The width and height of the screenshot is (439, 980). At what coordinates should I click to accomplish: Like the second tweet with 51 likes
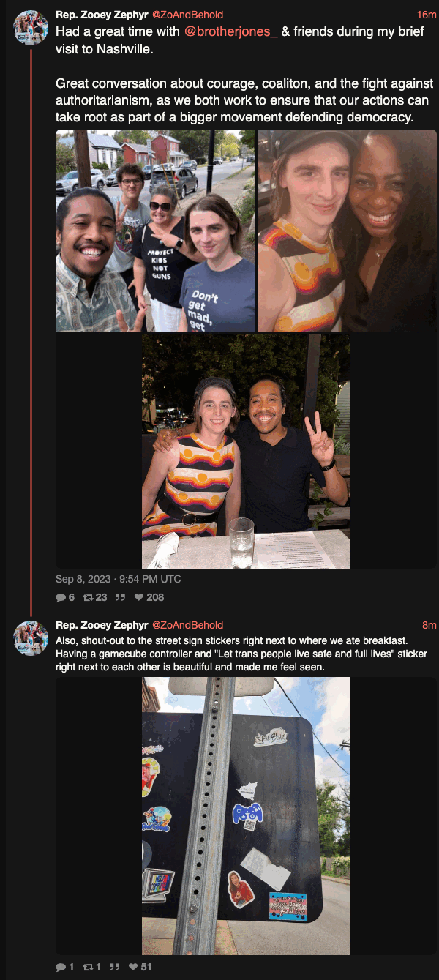pos(132,967)
